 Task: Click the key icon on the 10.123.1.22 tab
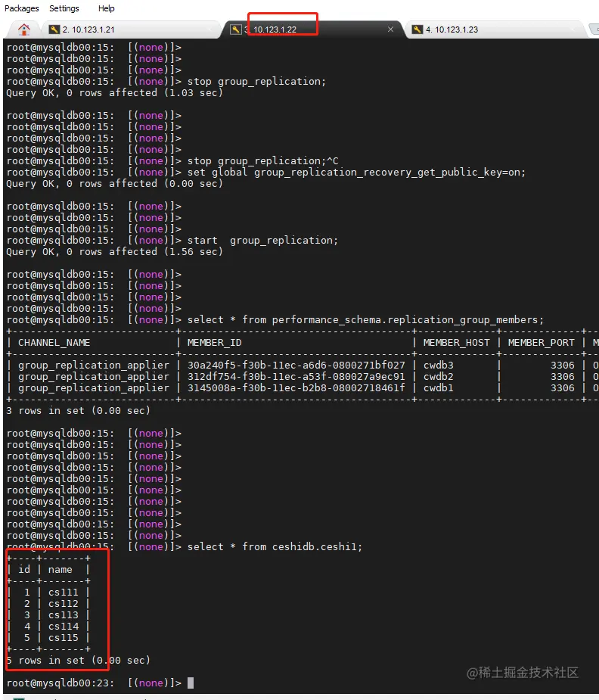click(x=236, y=30)
